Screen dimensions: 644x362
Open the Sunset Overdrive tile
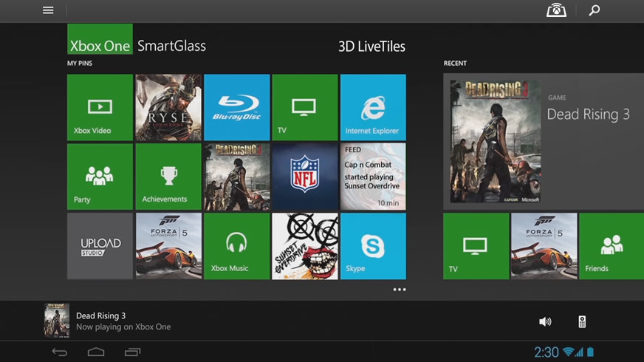[305, 246]
